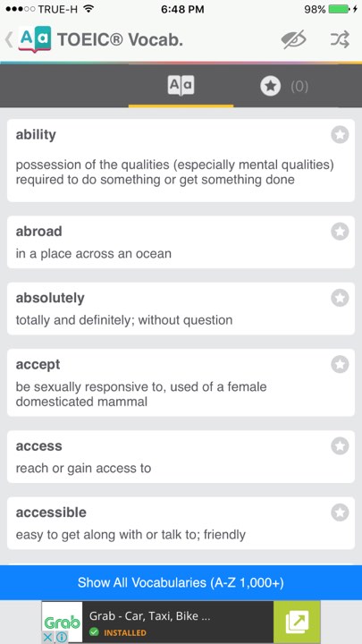362x644 pixels.
Task: Favorite the word accessible
Action: (340, 513)
